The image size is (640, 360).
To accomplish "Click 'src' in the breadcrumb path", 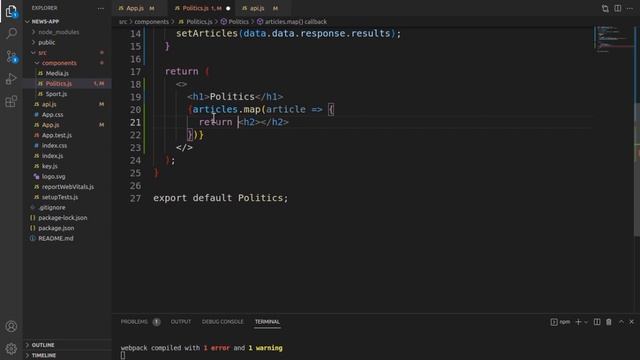I will coord(123,22).
